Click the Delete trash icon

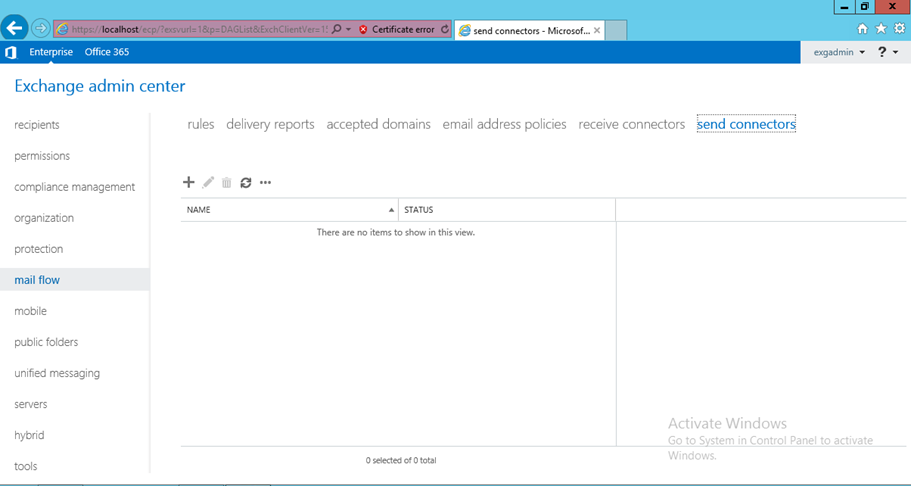227,183
